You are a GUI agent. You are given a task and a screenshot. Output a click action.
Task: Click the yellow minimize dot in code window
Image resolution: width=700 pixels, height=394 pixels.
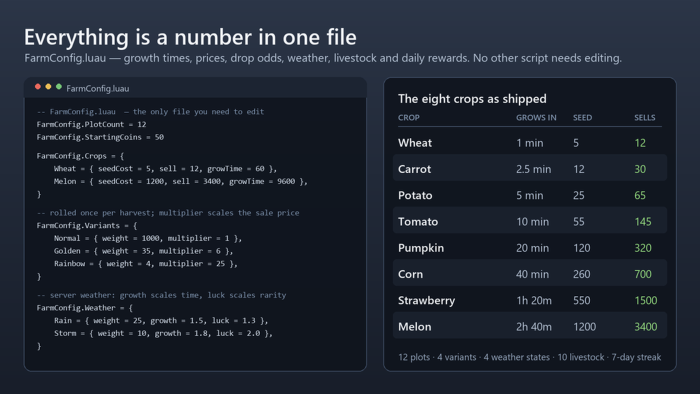tap(48, 87)
